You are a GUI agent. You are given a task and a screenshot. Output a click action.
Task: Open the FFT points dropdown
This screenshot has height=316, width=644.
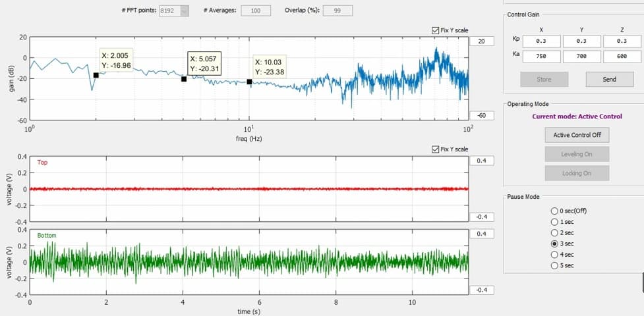174,11
